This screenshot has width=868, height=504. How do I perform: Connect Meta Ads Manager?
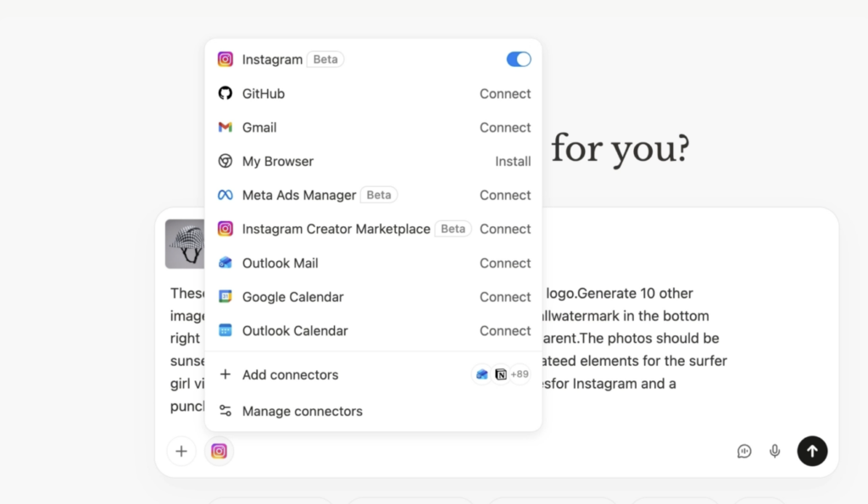pos(505,195)
